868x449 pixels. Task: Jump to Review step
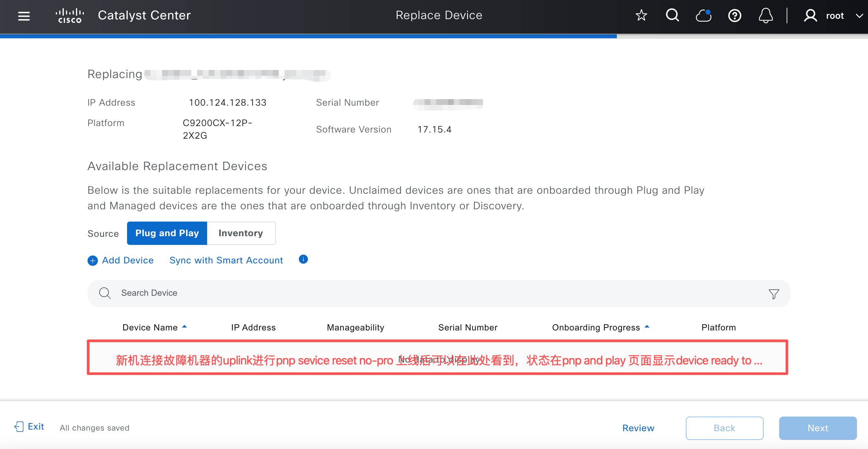(x=638, y=428)
